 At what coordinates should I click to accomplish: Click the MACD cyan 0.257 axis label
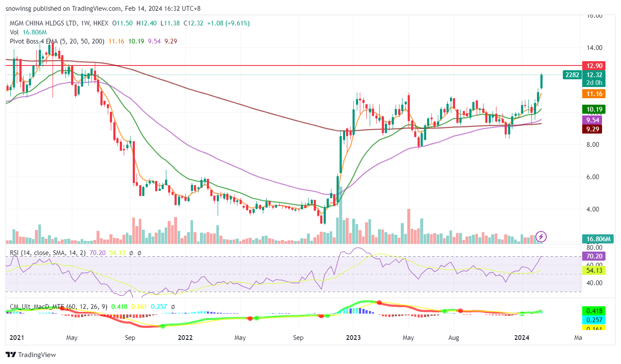coord(594,320)
